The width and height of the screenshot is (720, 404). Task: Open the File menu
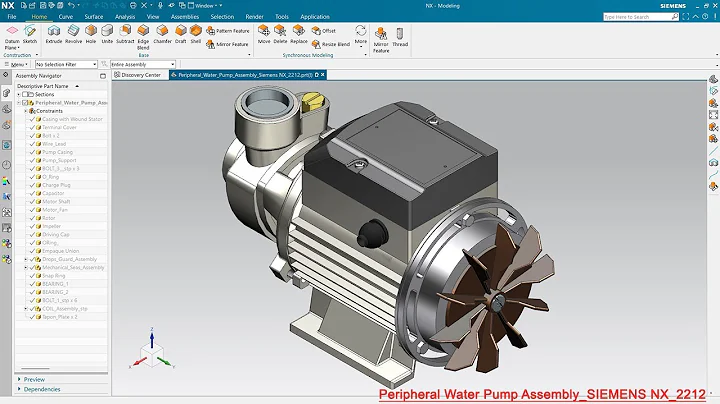click(12, 17)
